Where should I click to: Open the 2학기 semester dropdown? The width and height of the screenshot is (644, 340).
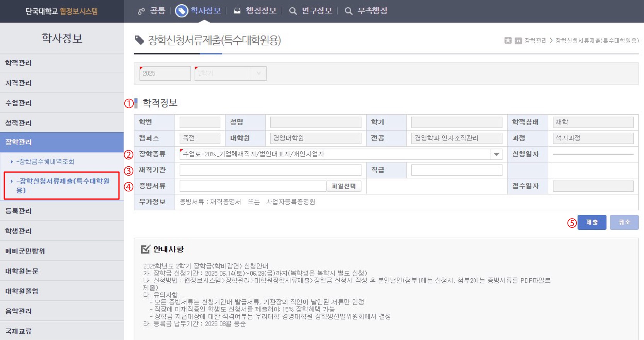(258, 73)
